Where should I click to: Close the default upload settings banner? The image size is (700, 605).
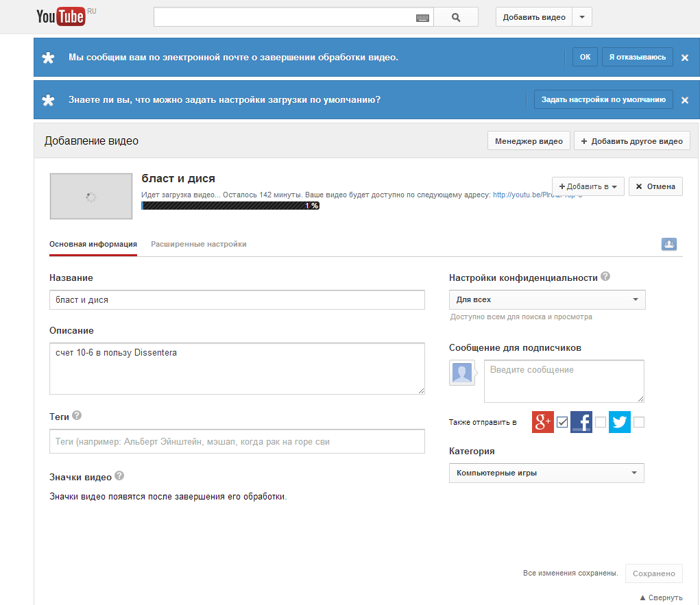point(685,100)
